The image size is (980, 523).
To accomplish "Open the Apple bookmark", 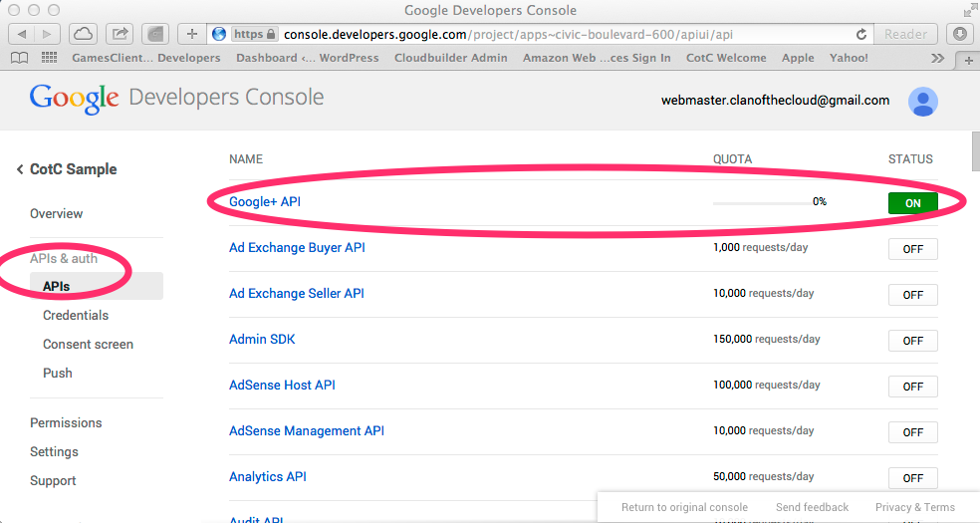I will tap(798, 58).
